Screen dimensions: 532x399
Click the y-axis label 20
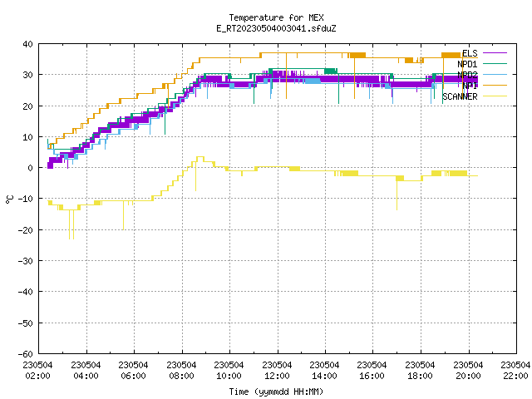click(27, 106)
